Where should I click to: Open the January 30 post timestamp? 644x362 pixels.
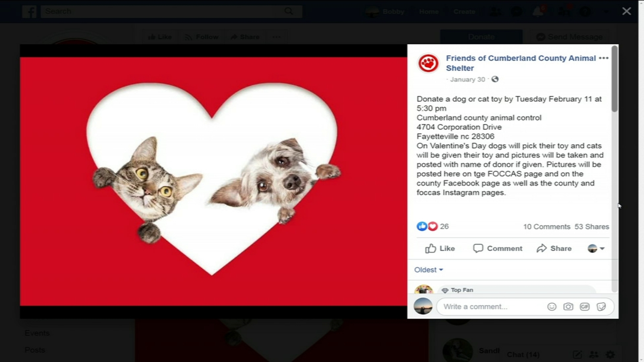tap(468, 80)
